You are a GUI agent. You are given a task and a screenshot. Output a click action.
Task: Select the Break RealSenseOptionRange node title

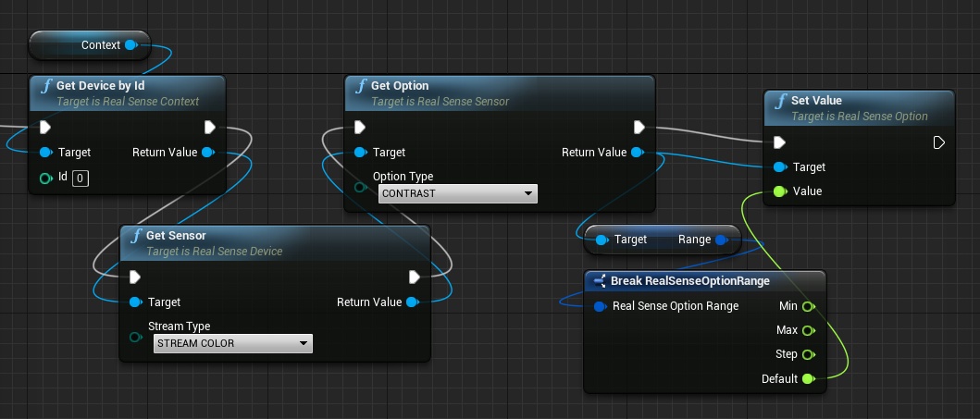tap(689, 280)
